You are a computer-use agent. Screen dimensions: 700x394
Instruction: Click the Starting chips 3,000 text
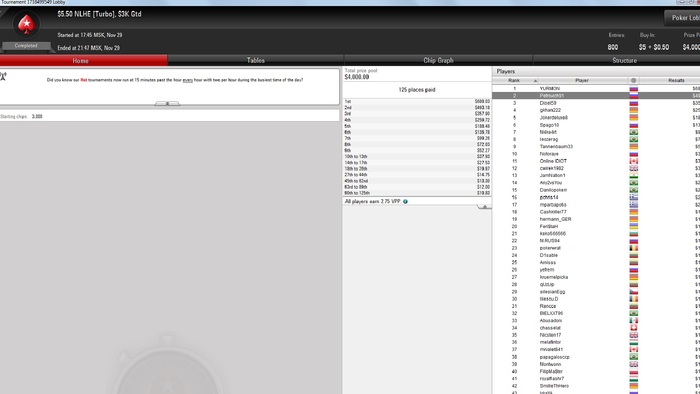[21, 116]
